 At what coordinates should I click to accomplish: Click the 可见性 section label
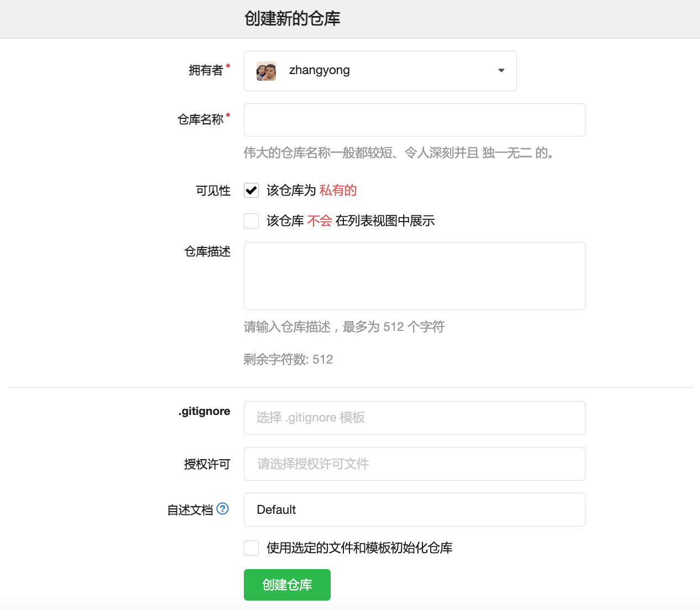213,191
